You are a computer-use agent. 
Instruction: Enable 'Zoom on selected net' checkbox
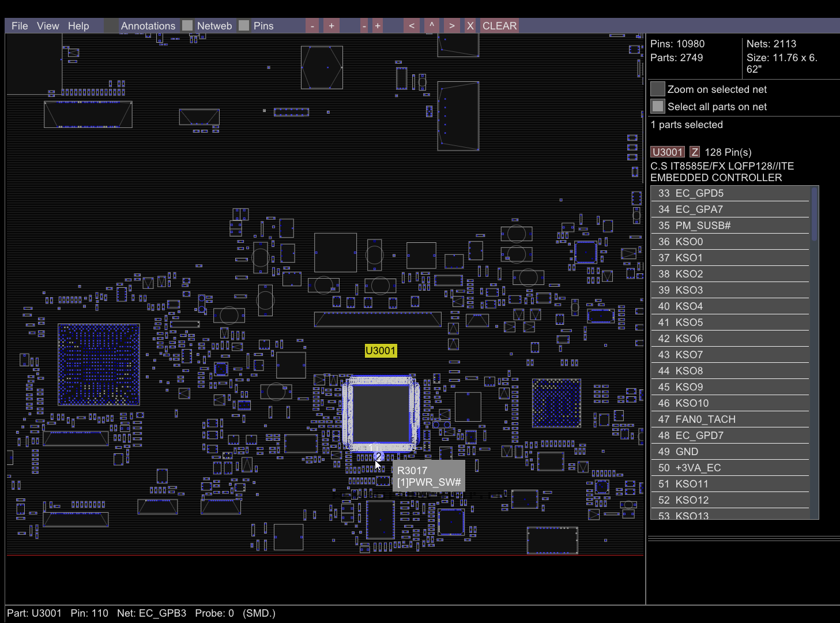pyautogui.click(x=658, y=89)
